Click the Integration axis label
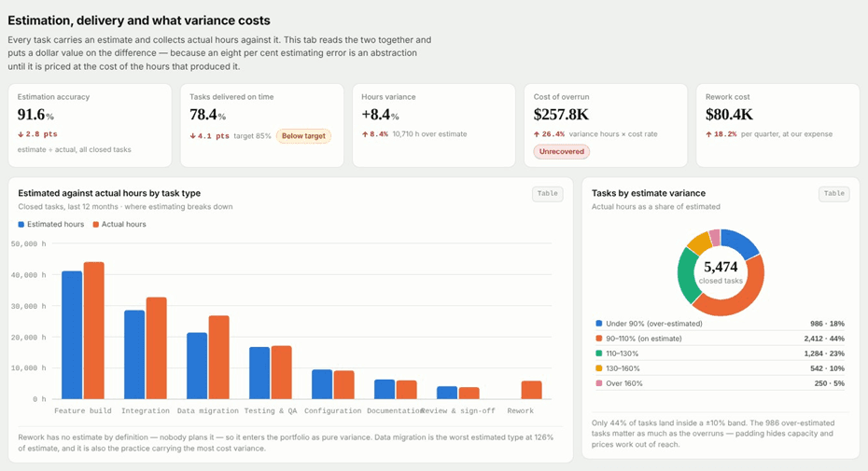 pyautogui.click(x=145, y=410)
